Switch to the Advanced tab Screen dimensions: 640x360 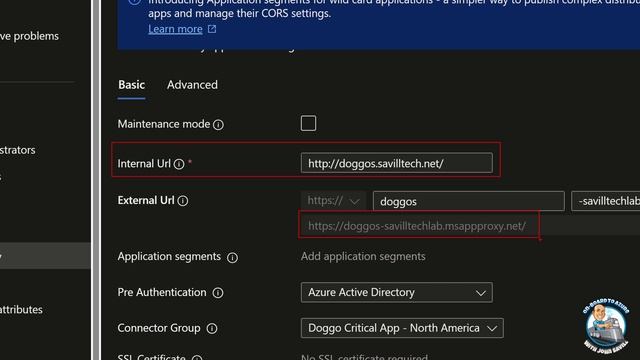[x=192, y=85]
